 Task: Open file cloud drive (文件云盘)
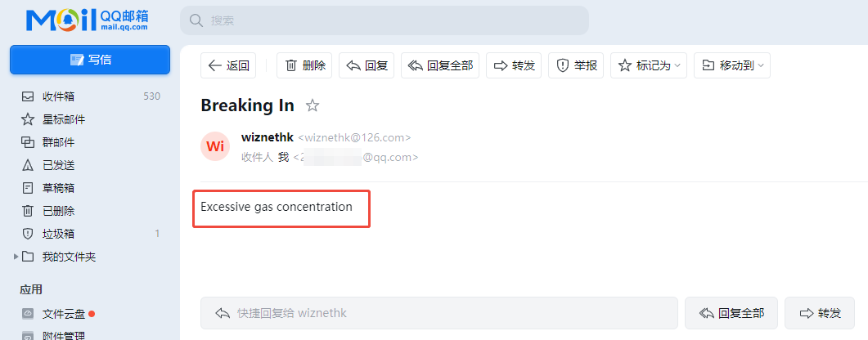coord(64,314)
